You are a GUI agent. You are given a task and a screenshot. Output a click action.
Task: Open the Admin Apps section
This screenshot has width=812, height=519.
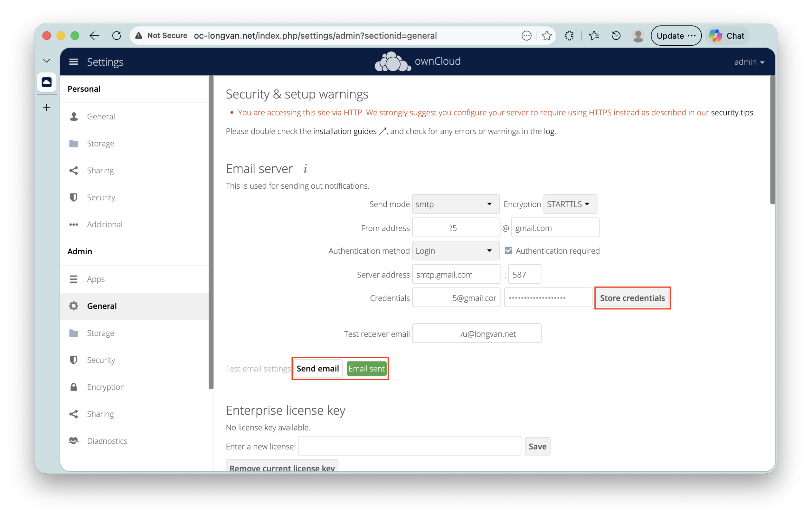pos(96,279)
